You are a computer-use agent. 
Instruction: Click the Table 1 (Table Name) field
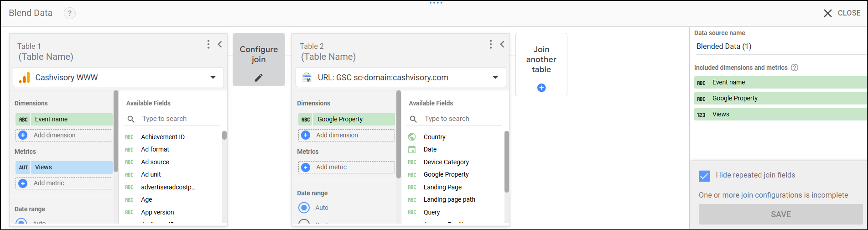pos(46,57)
